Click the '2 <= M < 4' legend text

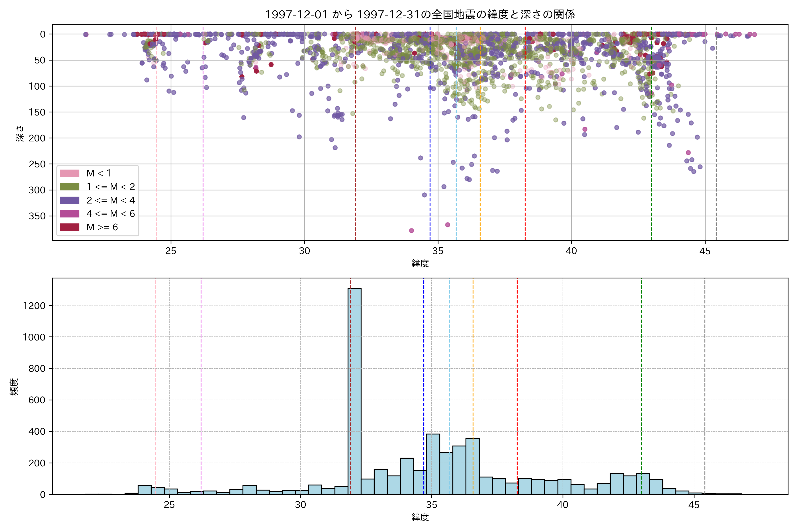111,201
